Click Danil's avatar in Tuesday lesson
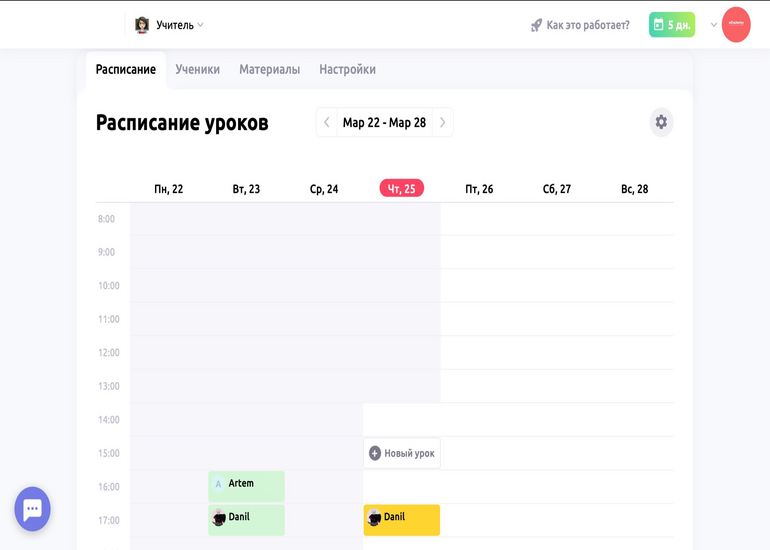This screenshot has height=550, width=770. [219, 517]
